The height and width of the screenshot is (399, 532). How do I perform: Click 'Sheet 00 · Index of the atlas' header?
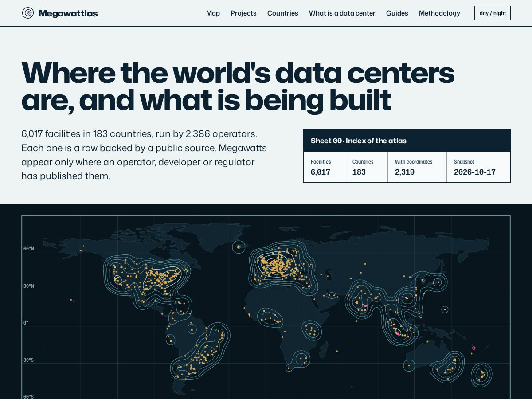click(407, 141)
